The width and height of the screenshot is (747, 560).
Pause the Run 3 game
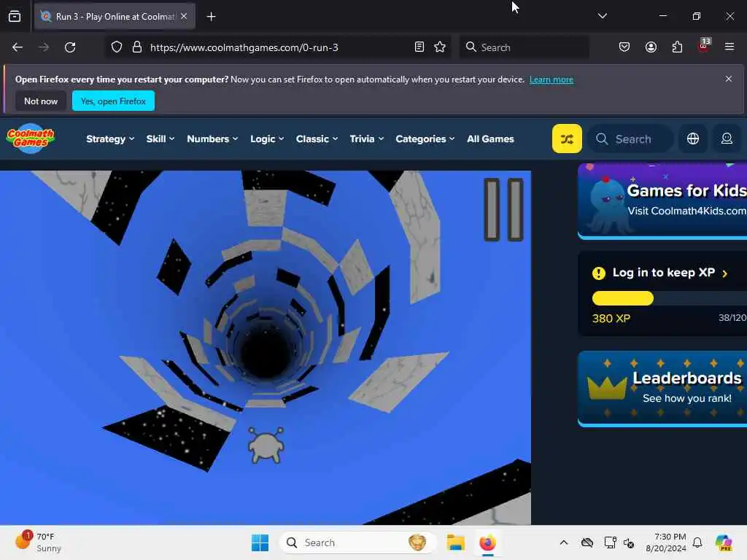point(503,209)
